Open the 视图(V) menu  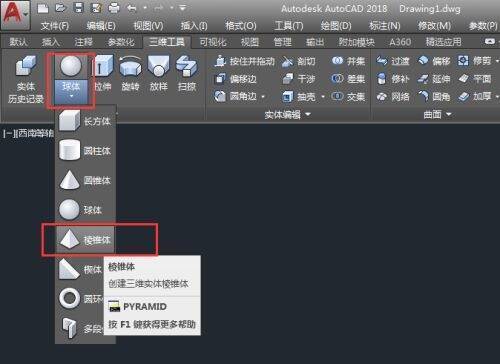[x=148, y=26]
